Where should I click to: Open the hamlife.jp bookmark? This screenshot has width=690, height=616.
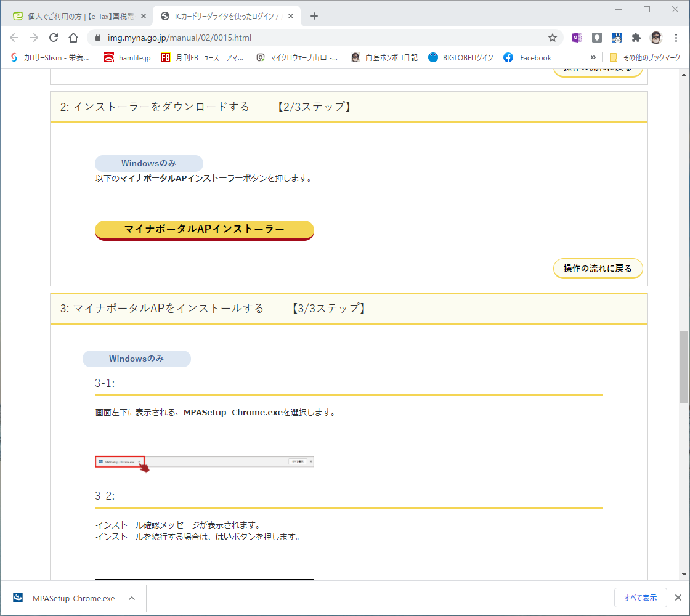coord(127,57)
